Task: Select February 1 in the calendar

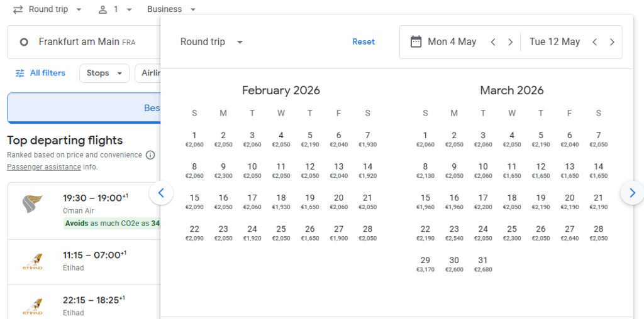Action: (x=194, y=139)
